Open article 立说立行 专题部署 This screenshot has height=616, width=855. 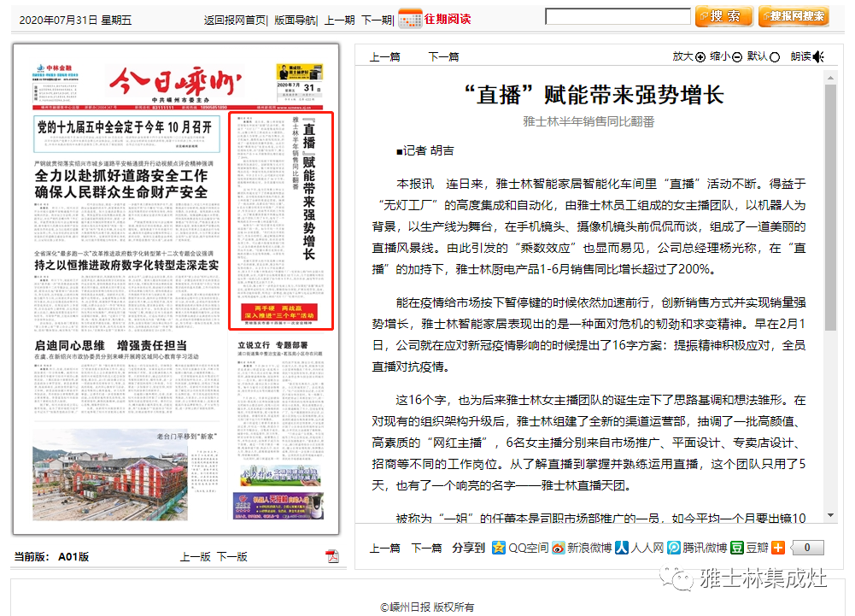(x=272, y=345)
